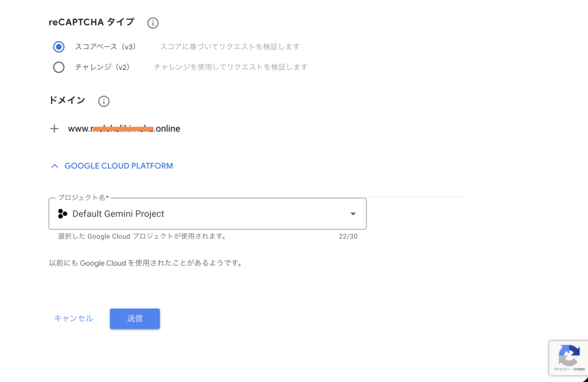Click the reCAPTCHA logo badge

click(568, 355)
